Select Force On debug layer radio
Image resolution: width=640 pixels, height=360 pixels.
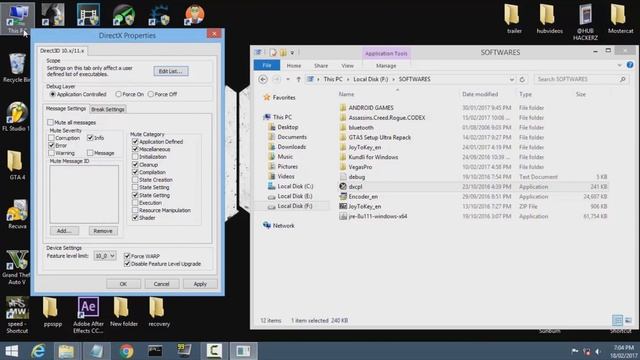(x=118, y=94)
